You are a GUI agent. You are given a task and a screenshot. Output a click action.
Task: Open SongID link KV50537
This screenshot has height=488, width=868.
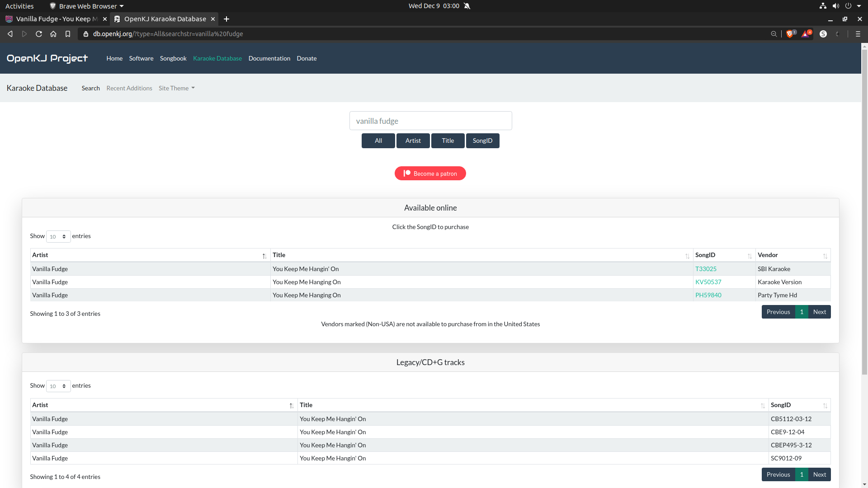708,282
